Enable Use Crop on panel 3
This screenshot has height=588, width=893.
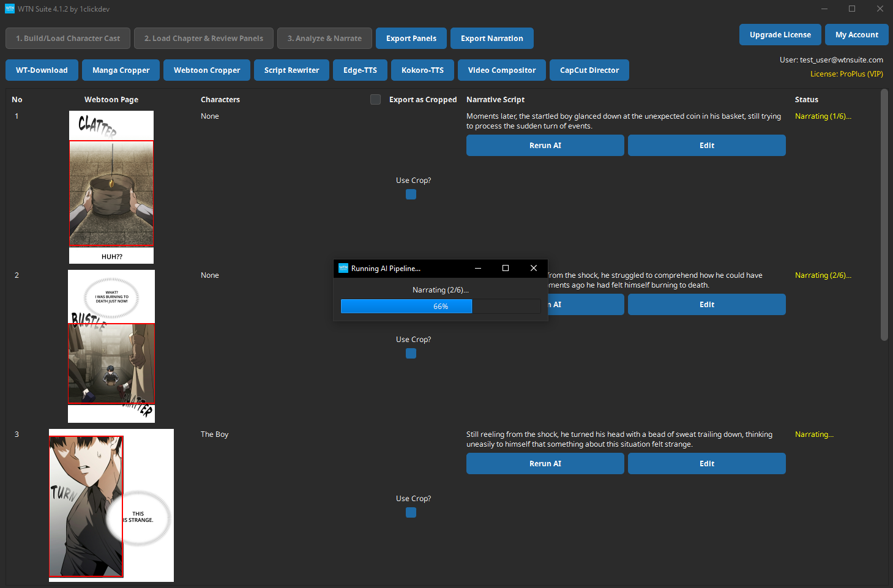(411, 512)
